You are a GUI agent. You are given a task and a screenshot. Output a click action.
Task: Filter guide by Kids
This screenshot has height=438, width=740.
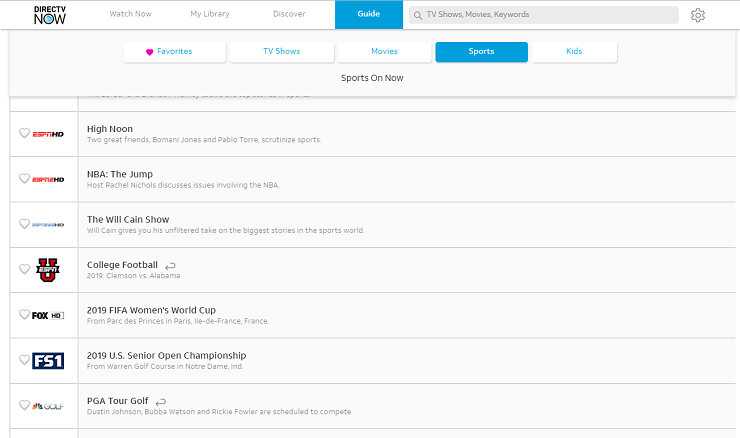tap(574, 52)
